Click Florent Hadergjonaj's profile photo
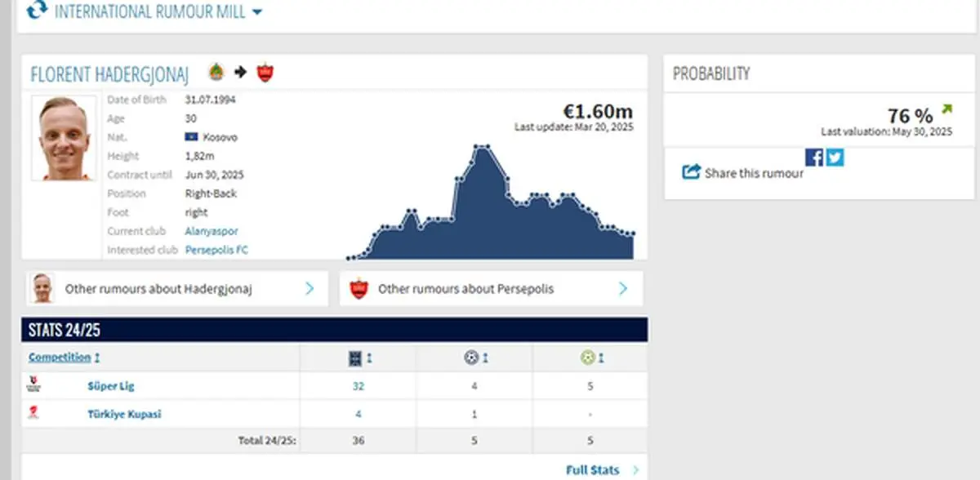This screenshot has width=980, height=480. (x=64, y=138)
